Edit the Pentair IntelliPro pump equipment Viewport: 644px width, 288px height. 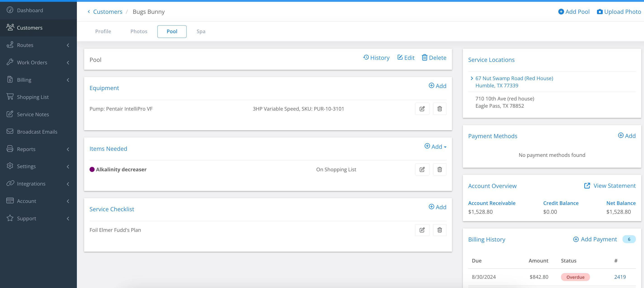click(x=422, y=109)
